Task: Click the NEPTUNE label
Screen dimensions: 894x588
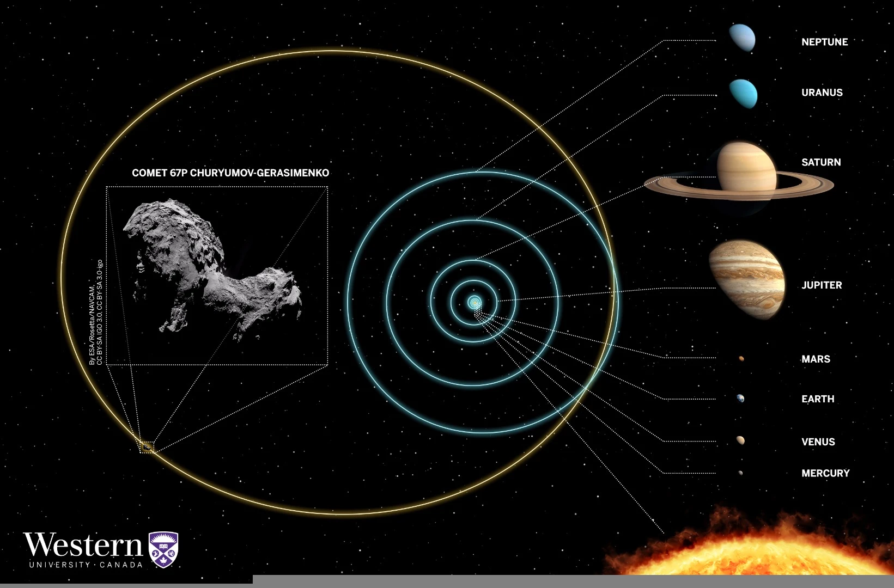Action: (x=824, y=42)
